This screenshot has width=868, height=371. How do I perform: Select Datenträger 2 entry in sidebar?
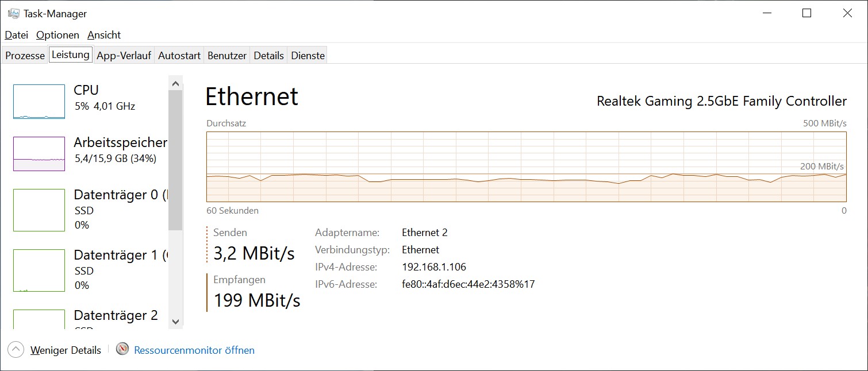pos(89,319)
